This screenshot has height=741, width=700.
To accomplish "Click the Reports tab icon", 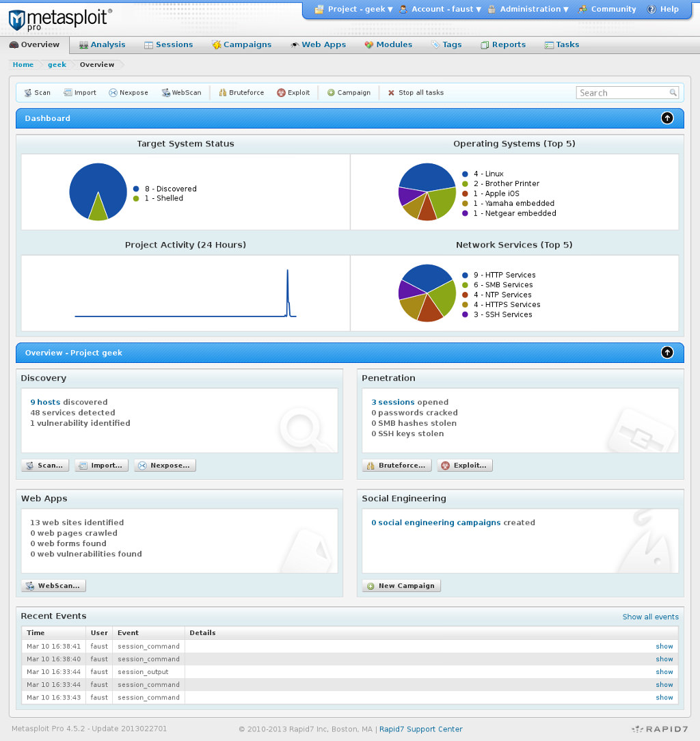I will tap(485, 45).
